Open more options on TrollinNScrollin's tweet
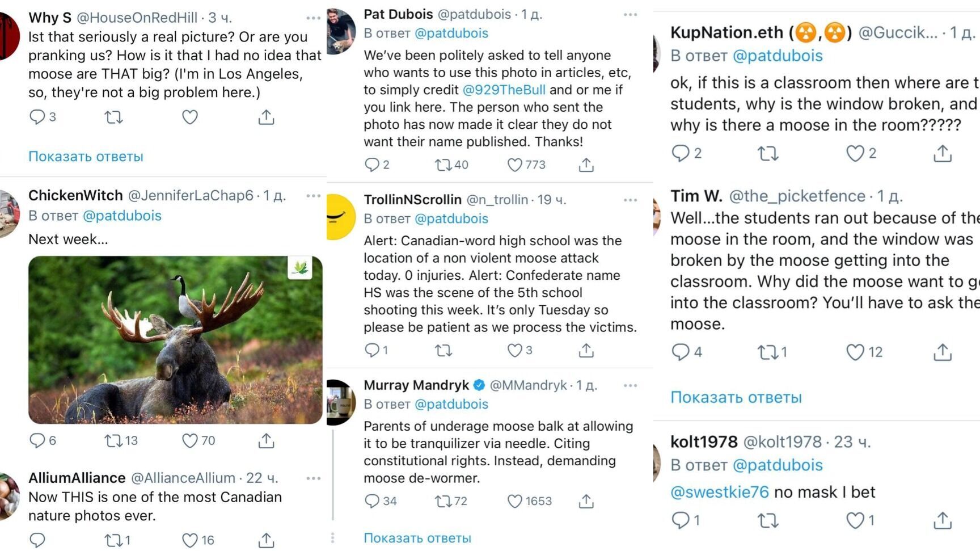Viewport: 980px width, 551px height. click(x=630, y=200)
